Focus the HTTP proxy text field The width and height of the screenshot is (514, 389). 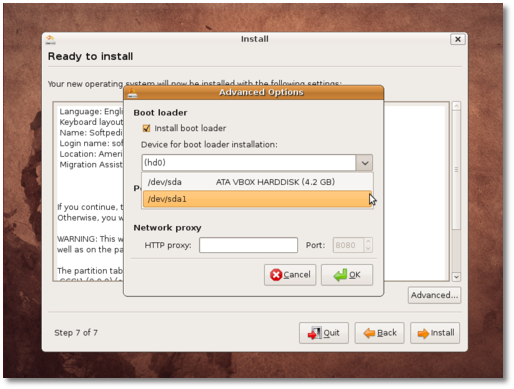pos(248,245)
